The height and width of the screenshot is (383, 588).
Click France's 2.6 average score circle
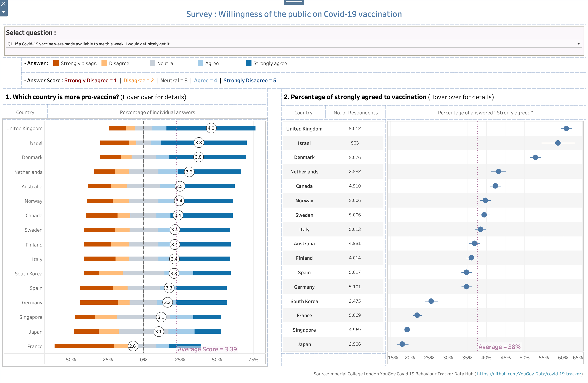coord(133,346)
